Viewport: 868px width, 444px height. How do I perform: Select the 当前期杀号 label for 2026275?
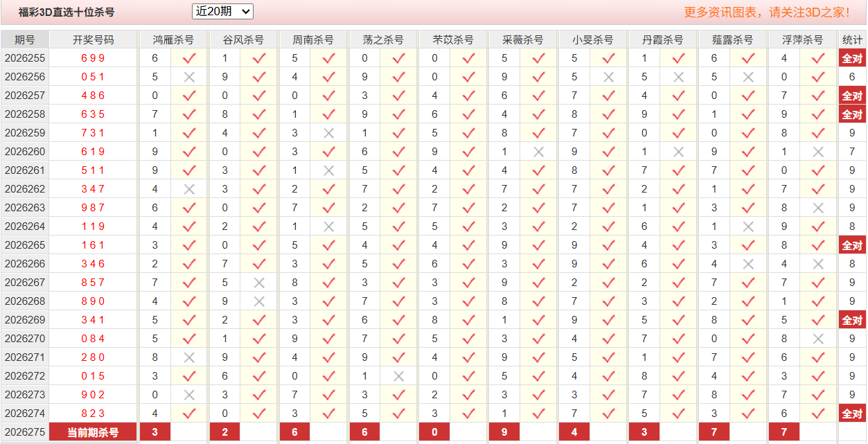93,432
